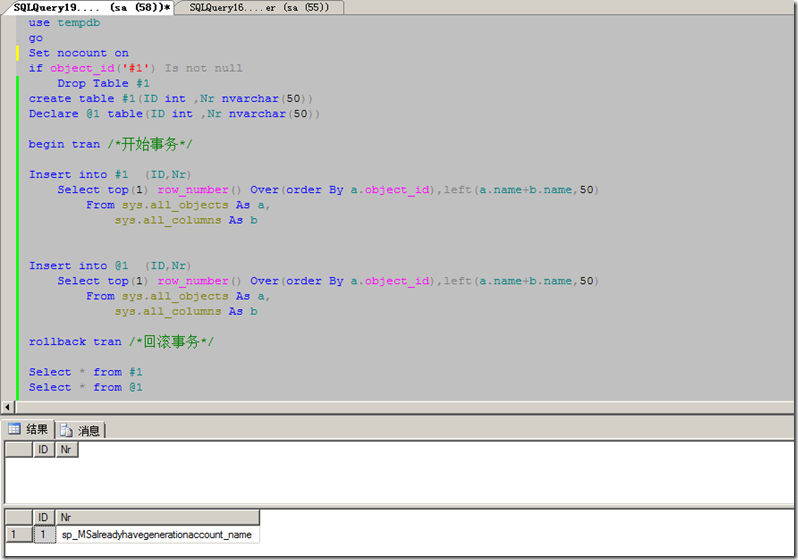Click the sp_MSalreadyhavegenerationaccount_name cell
The image size is (798, 560).
coord(157,535)
